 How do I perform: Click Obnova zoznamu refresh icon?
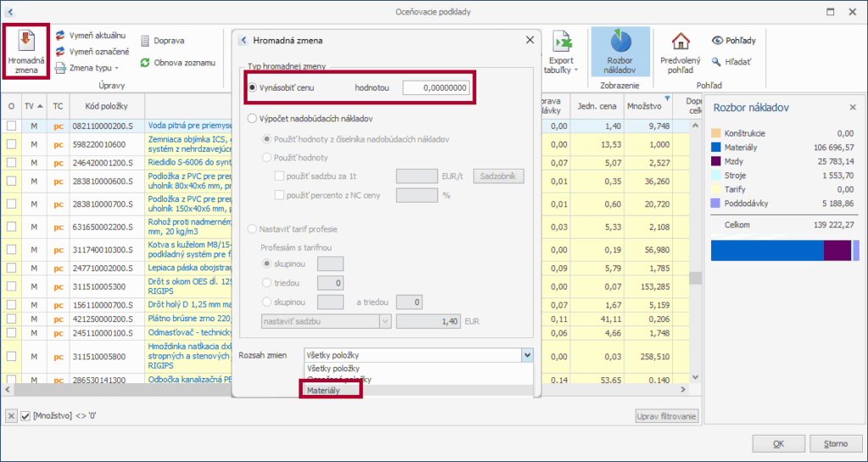click(x=146, y=63)
